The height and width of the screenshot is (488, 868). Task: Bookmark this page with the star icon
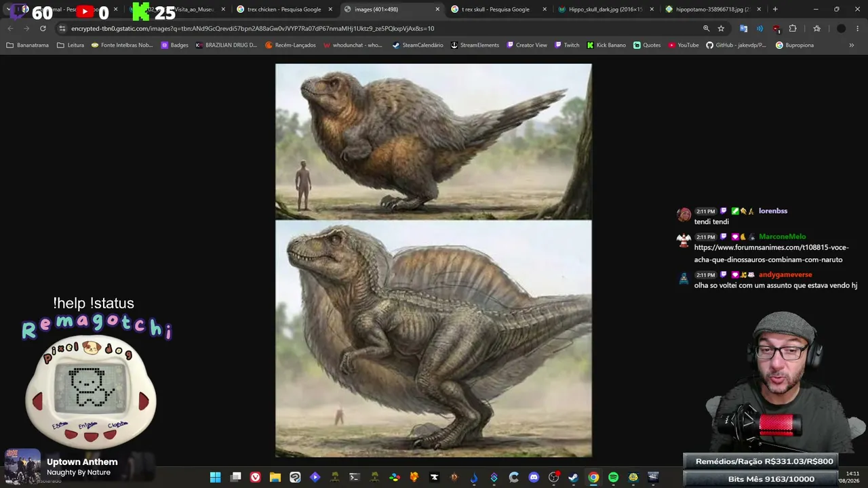coord(721,28)
